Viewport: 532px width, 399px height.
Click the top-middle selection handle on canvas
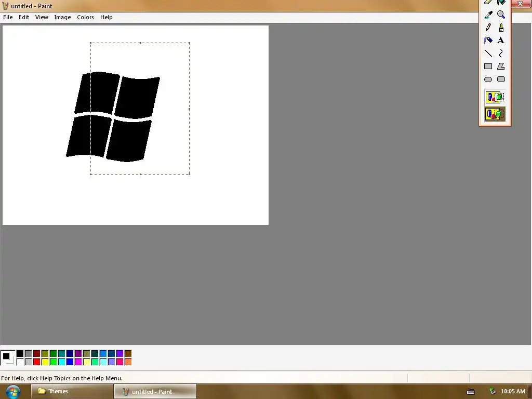point(140,43)
